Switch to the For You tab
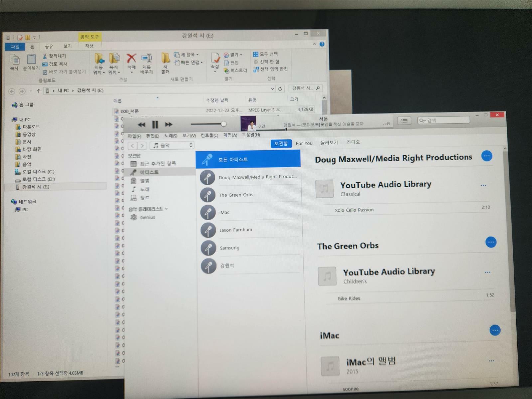532x399 pixels. 304,143
